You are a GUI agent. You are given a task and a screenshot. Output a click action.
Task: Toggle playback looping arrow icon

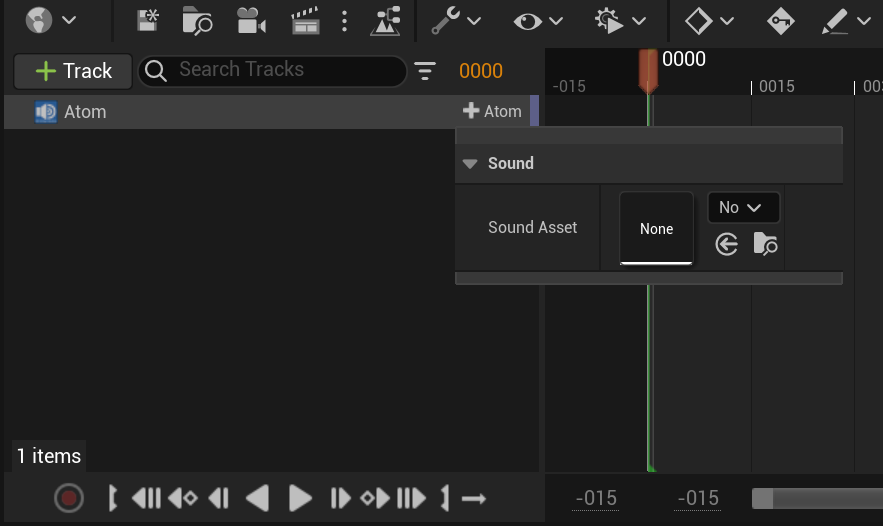474,497
